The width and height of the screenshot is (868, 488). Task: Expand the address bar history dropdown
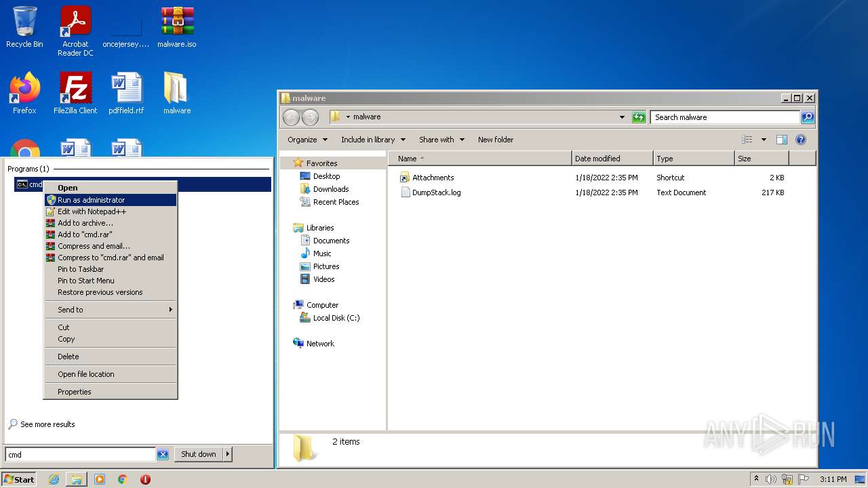[622, 117]
